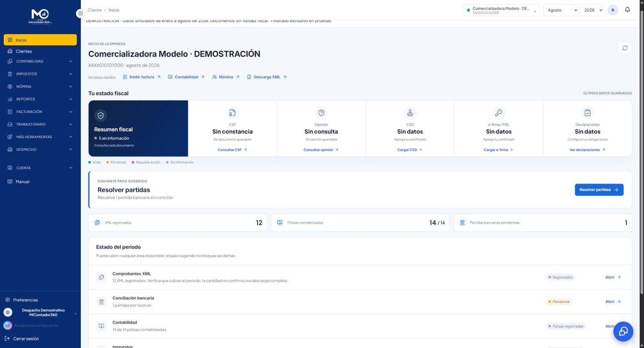Click the Conciliación bancaria bank icon

click(x=101, y=302)
